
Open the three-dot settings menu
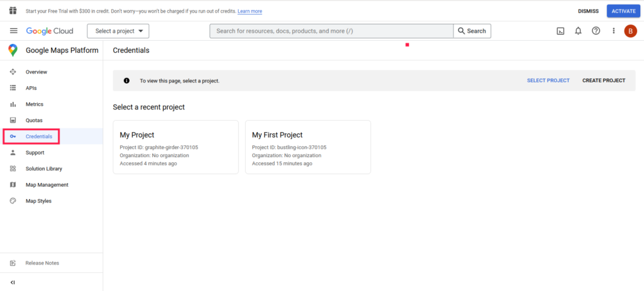(613, 31)
